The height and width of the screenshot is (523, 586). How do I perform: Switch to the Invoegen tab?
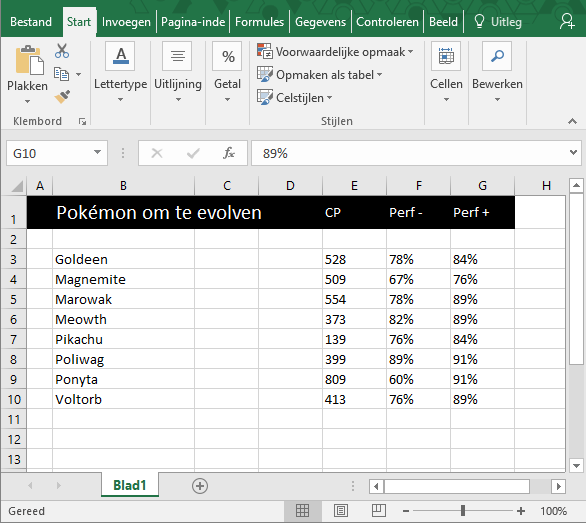tap(126, 22)
